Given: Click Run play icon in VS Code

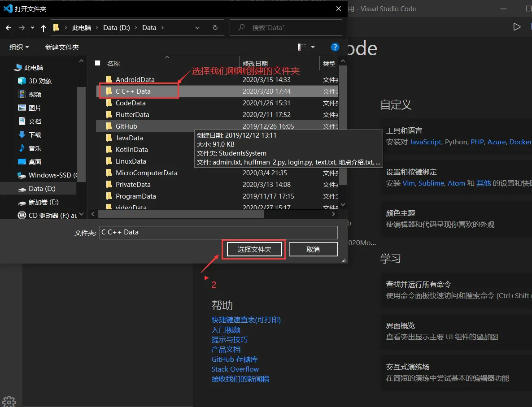Looking at the screenshot, I should 517,27.
